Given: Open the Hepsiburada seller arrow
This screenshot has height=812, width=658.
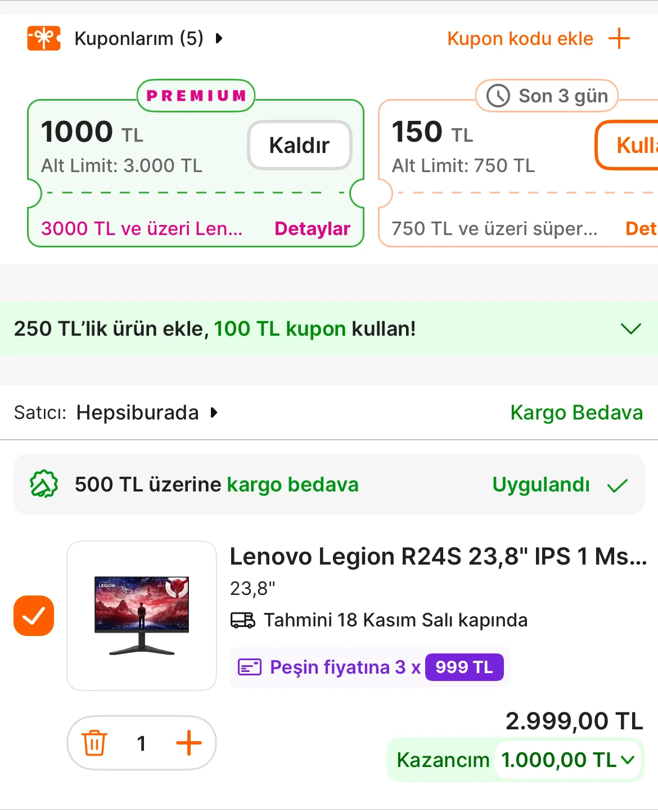Looking at the screenshot, I should [x=214, y=413].
